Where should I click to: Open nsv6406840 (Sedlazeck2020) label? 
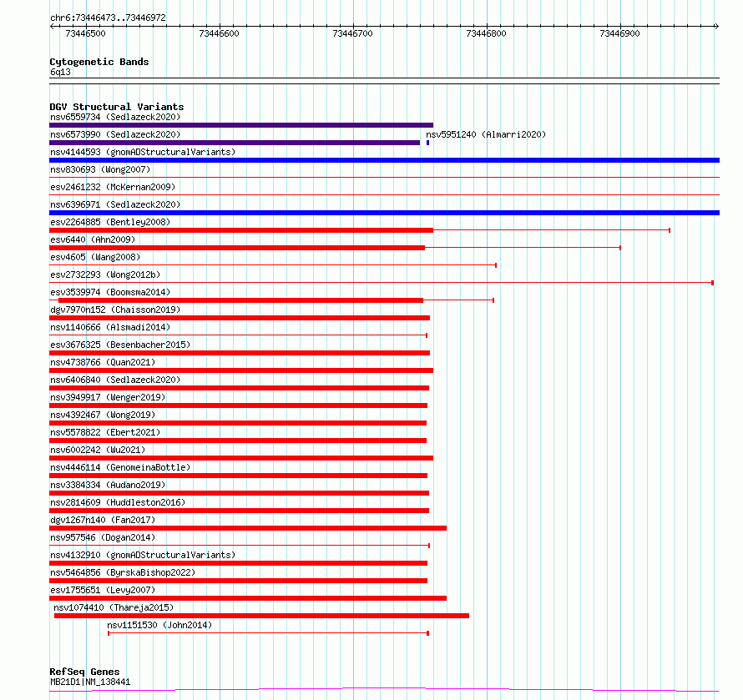[115, 380]
